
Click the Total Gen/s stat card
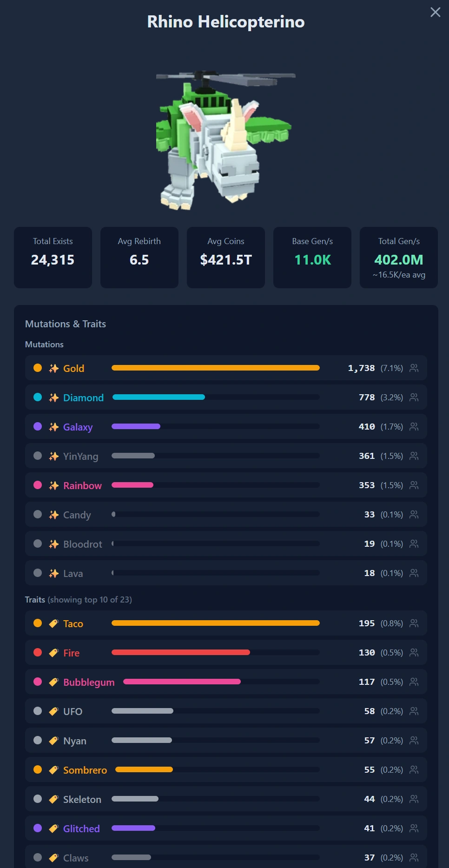click(399, 258)
